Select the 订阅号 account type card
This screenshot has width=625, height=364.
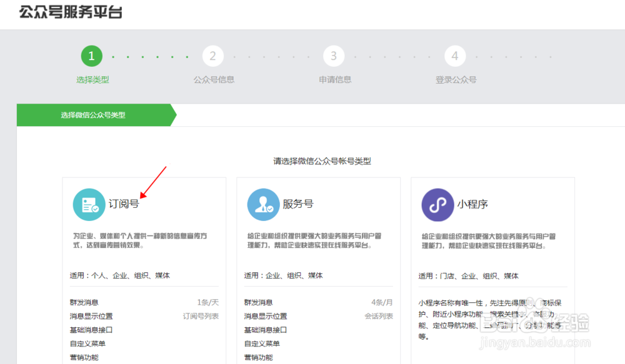pyautogui.click(x=144, y=268)
